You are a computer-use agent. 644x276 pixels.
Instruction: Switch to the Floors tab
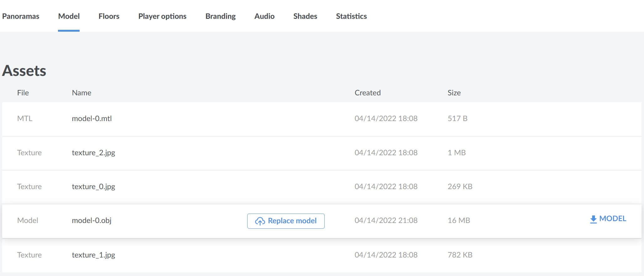109,16
